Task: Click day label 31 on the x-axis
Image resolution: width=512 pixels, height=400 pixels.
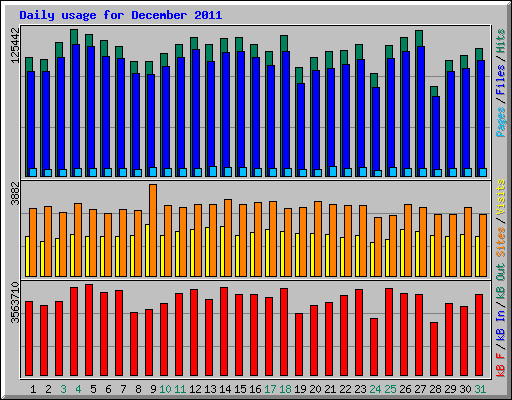Action: point(480,389)
